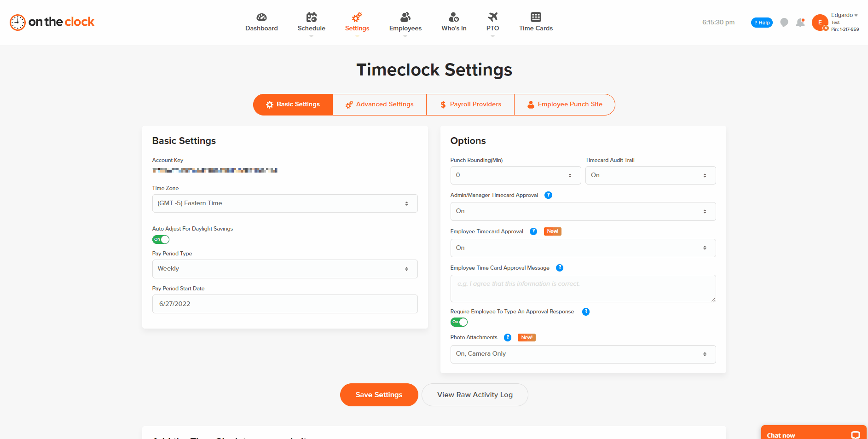View the Raw Activity Log
The height and width of the screenshot is (439, 868).
click(x=475, y=395)
